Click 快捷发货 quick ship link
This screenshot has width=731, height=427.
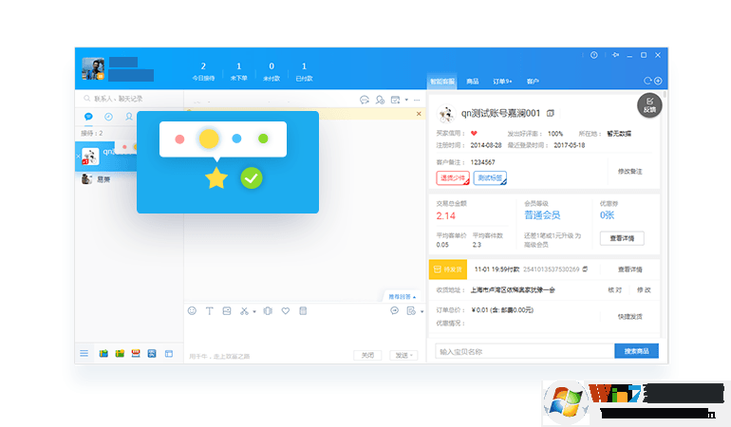[630, 317]
